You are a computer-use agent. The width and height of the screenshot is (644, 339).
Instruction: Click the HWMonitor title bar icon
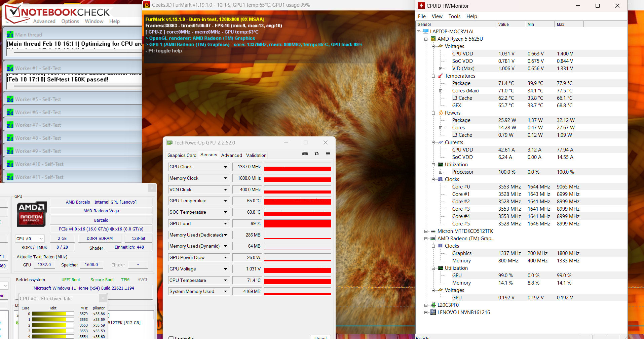click(x=421, y=6)
